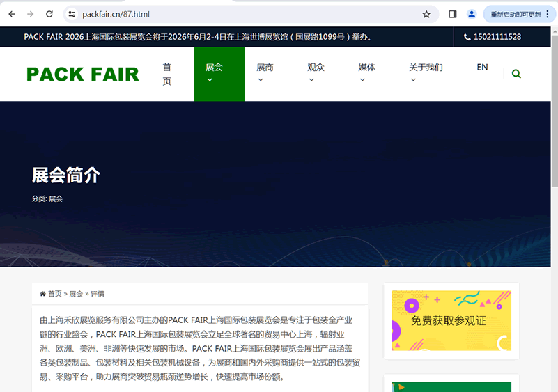Image resolution: width=558 pixels, height=392 pixels.
Task: Click the browser back arrow
Action: [x=11, y=14]
